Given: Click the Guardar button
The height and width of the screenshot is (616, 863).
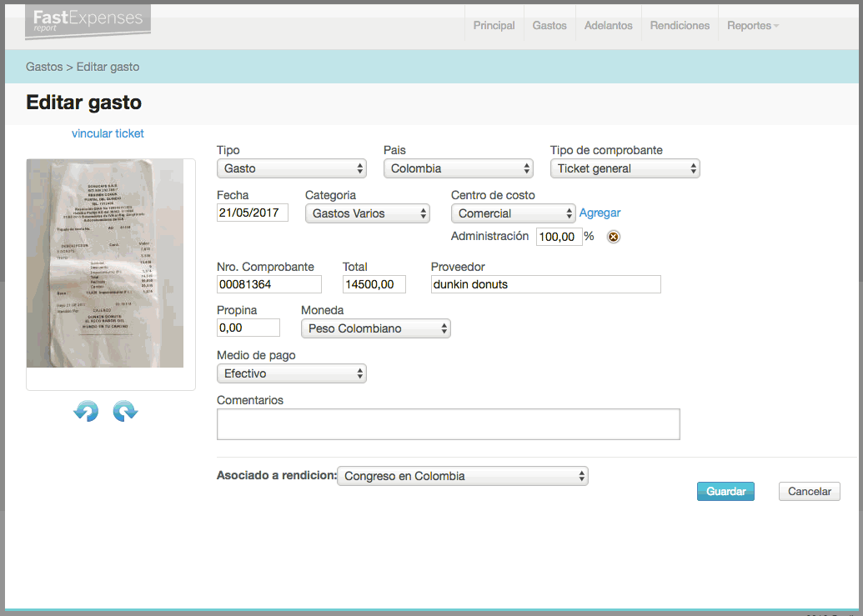Looking at the screenshot, I should click(x=726, y=491).
